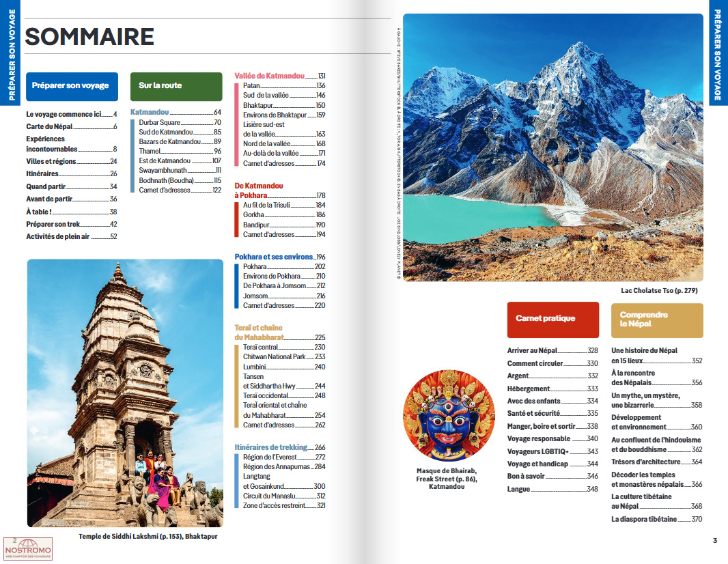Select the 'Voyageurs LGBTIQ+' entry
This screenshot has height=564, width=728.
[x=552, y=451]
